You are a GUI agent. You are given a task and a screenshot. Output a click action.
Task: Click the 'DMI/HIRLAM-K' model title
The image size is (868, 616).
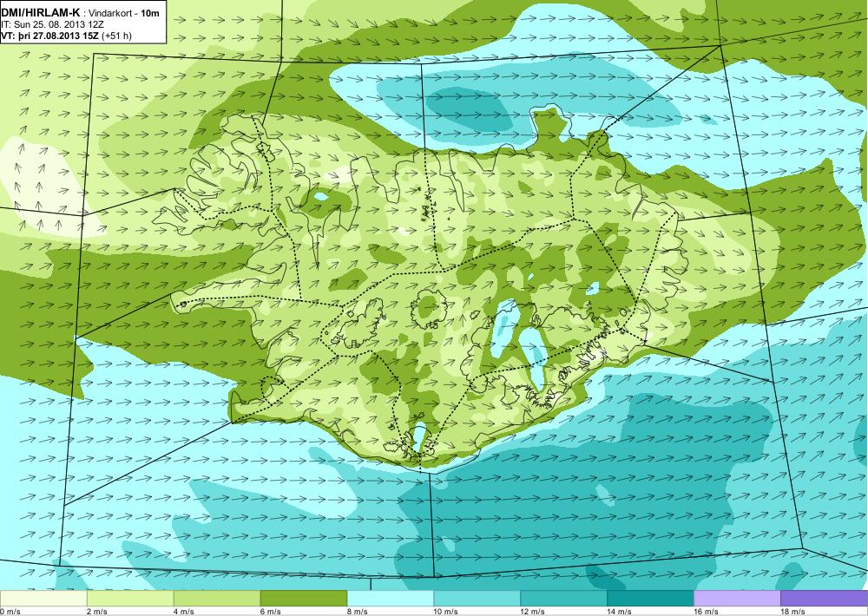click(41, 13)
